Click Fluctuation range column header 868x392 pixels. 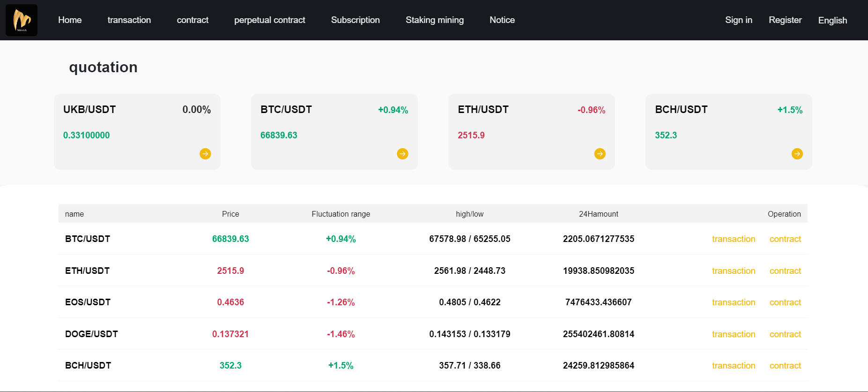pyautogui.click(x=341, y=214)
